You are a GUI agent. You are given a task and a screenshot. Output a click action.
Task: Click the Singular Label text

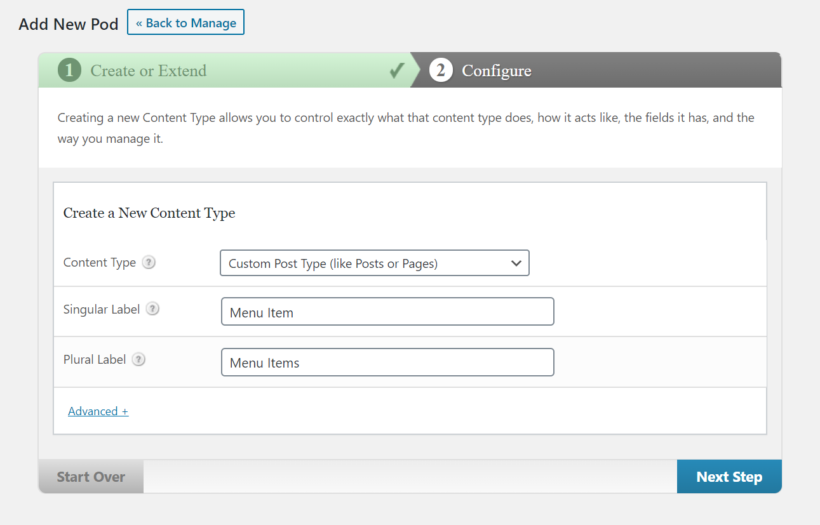point(101,310)
